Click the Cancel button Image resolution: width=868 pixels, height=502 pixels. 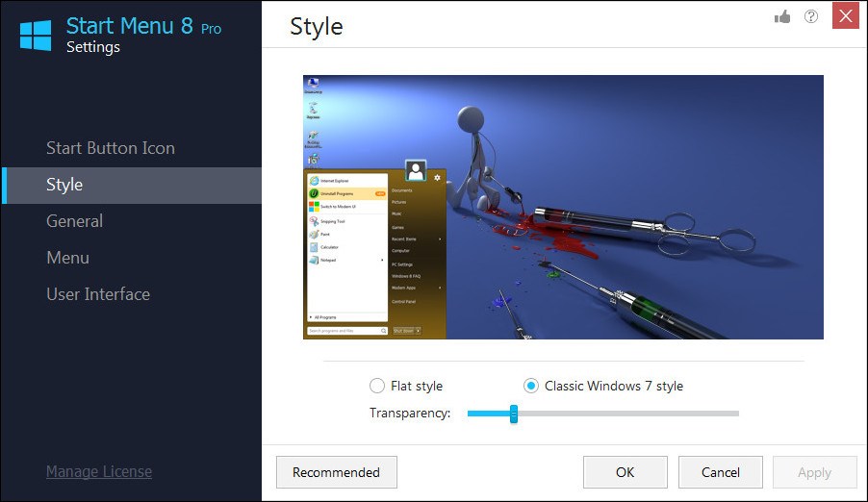[720, 472]
